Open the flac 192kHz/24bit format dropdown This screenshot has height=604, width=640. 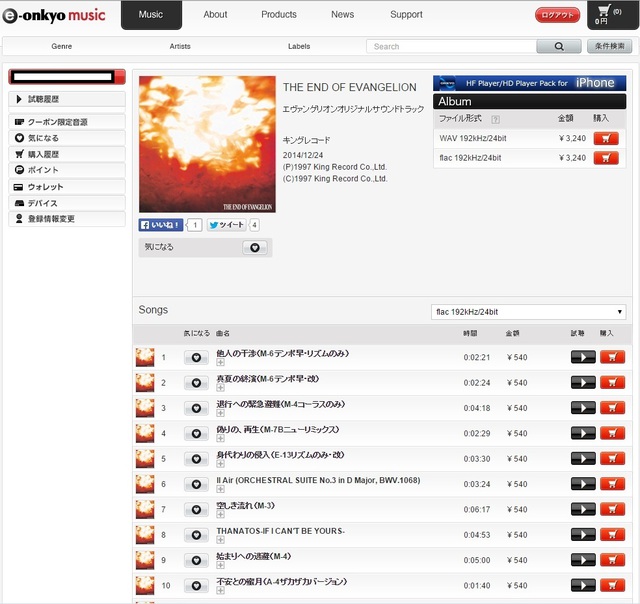529,312
